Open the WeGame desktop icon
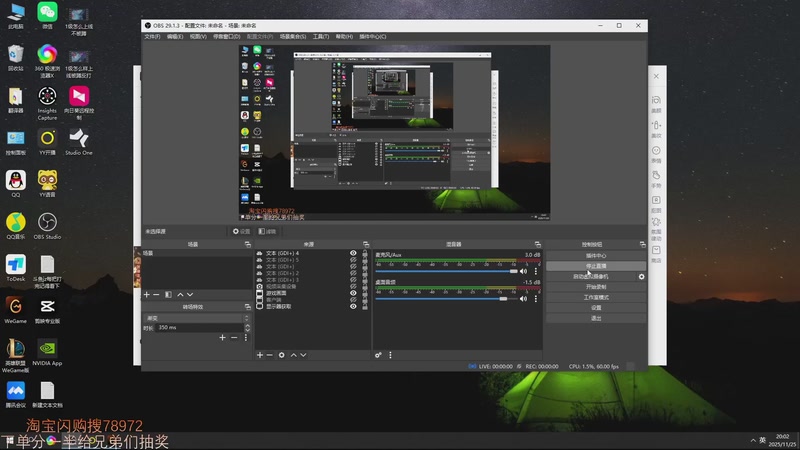Screen dimensions: 800x450 pyautogui.click(x=16, y=311)
